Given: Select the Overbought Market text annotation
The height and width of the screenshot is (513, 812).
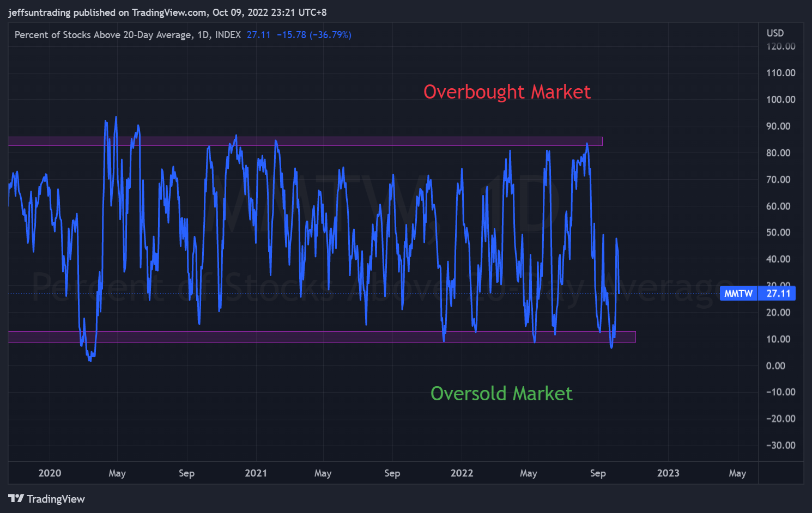Looking at the screenshot, I should (507, 92).
